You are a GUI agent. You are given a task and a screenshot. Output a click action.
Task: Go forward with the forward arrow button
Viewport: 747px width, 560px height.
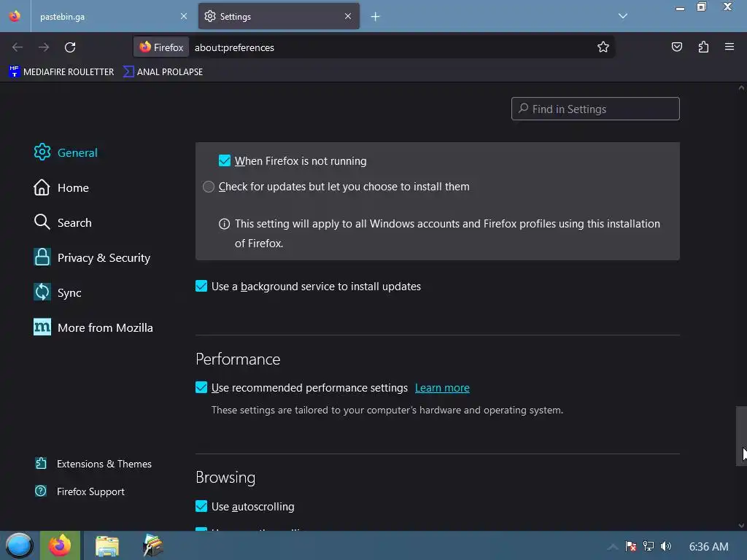tap(44, 47)
